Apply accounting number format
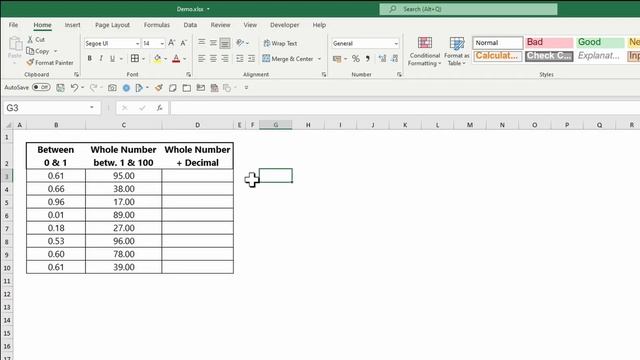Screen dimensions: 640x360 (337, 59)
